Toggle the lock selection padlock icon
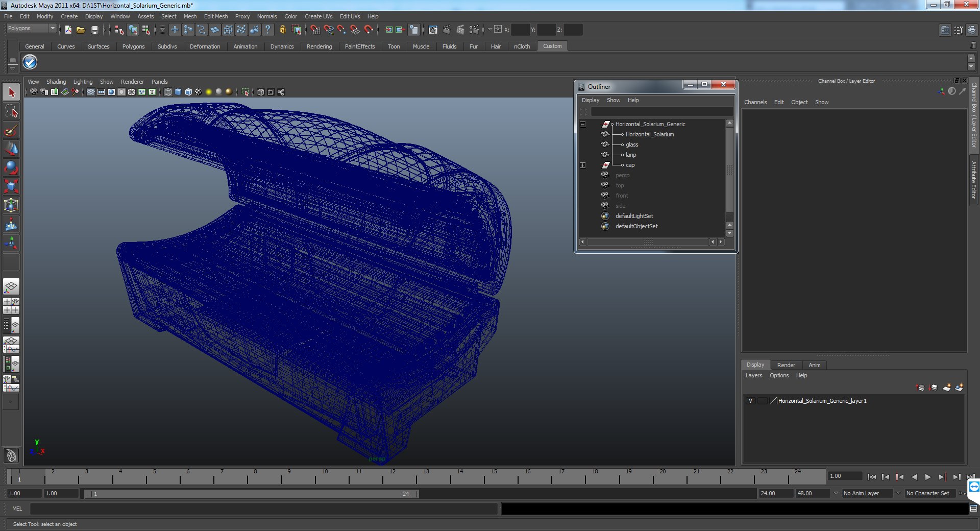 pos(282,30)
